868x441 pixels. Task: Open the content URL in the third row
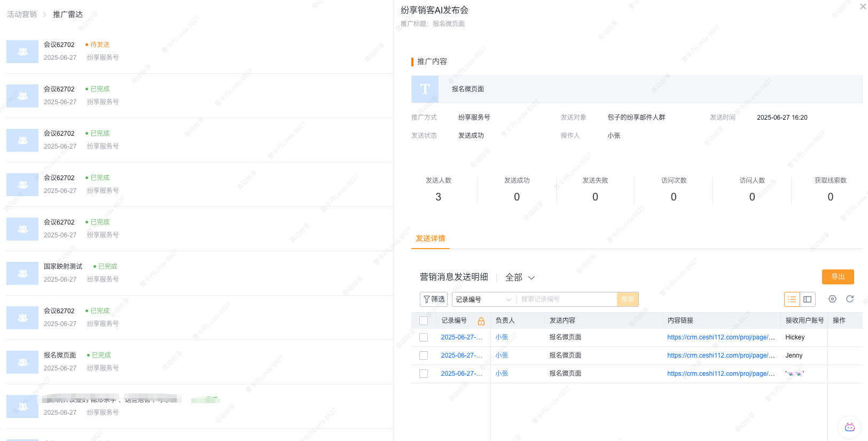pyautogui.click(x=721, y=374)
